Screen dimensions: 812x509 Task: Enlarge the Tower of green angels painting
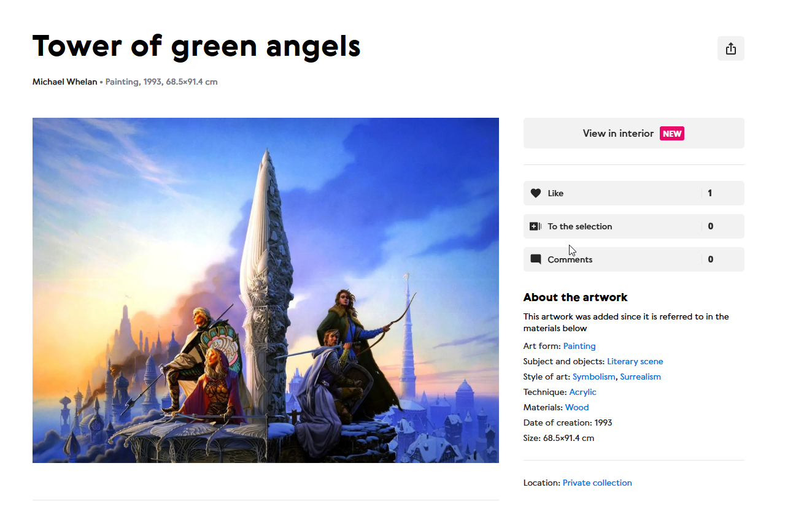266,290
